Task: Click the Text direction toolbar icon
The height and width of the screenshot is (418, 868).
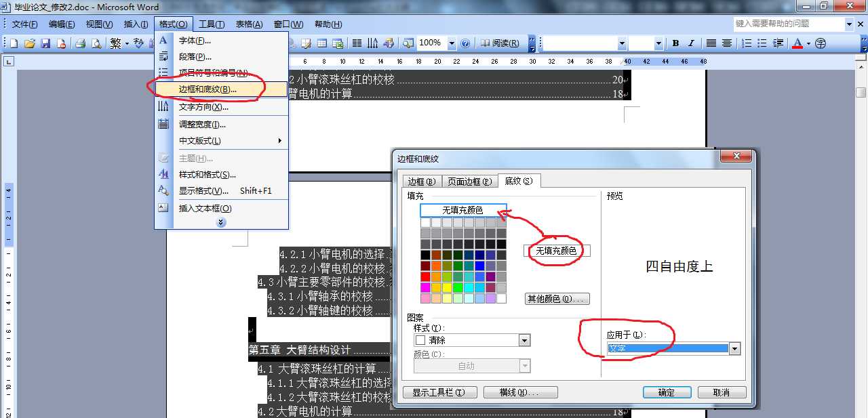Action: coord(373,43)
